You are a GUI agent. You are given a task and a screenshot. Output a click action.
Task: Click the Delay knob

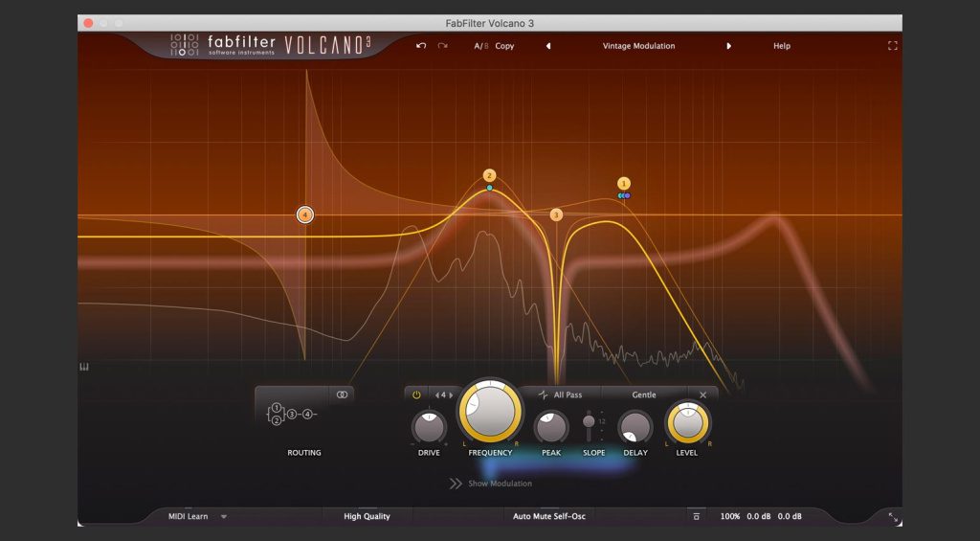[x=635, y=427]
